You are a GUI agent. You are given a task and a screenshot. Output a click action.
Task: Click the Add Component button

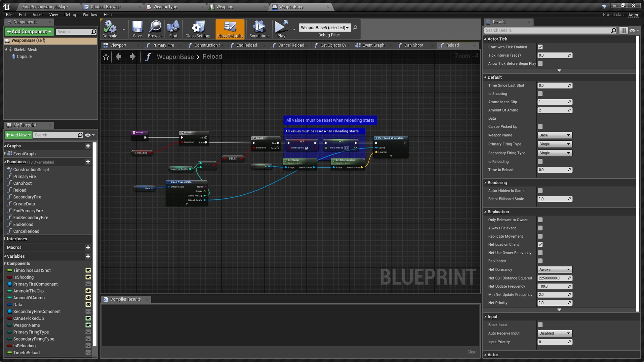(x=29, y=32)
